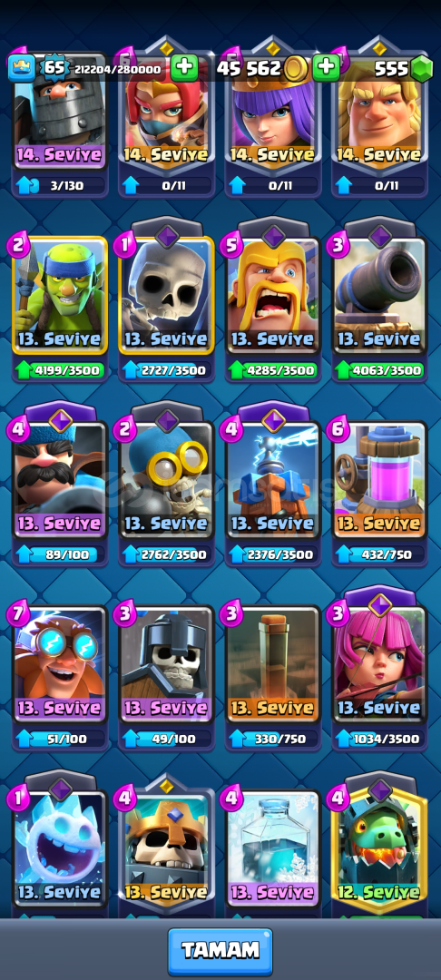The height and width of the screenshot is (980, 441).
Task: Select the Goblin spear card
Action: pos(60,295)
